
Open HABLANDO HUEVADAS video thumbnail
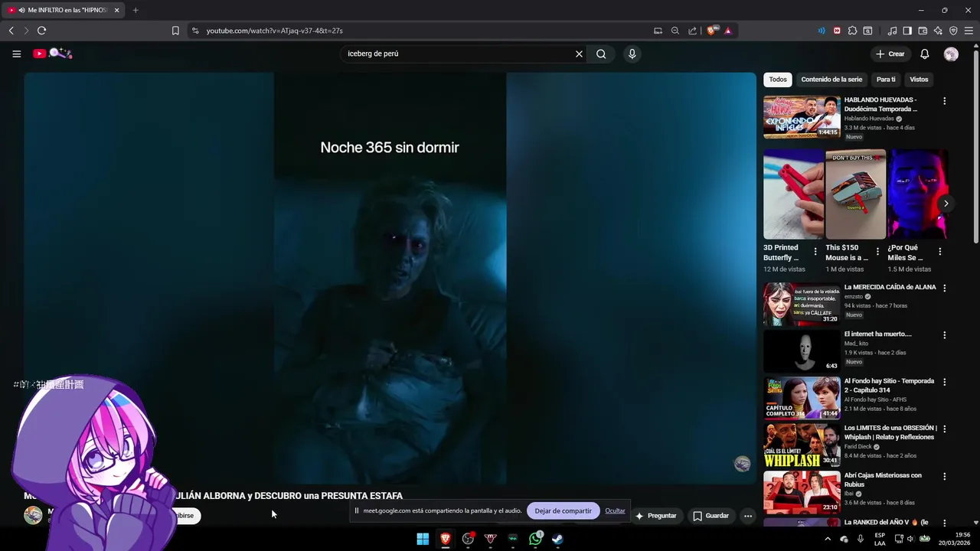[x=802, y=117]
